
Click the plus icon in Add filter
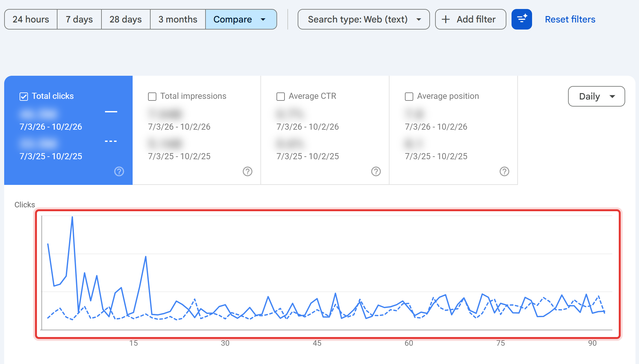(x=446, y=19)
